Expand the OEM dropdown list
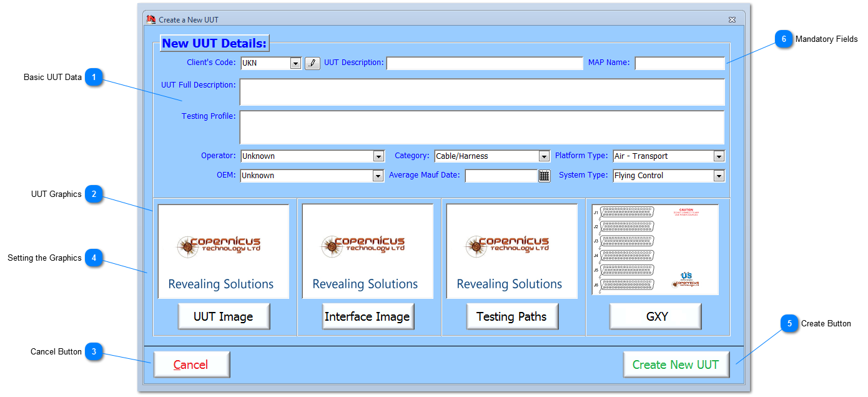 click(378, 176)
